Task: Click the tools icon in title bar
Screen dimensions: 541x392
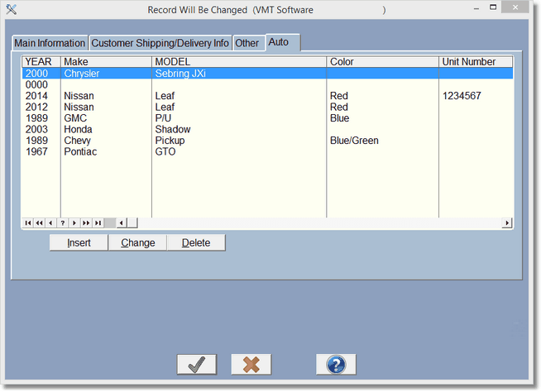Action: pyautogui.click(x=11, y=9)
